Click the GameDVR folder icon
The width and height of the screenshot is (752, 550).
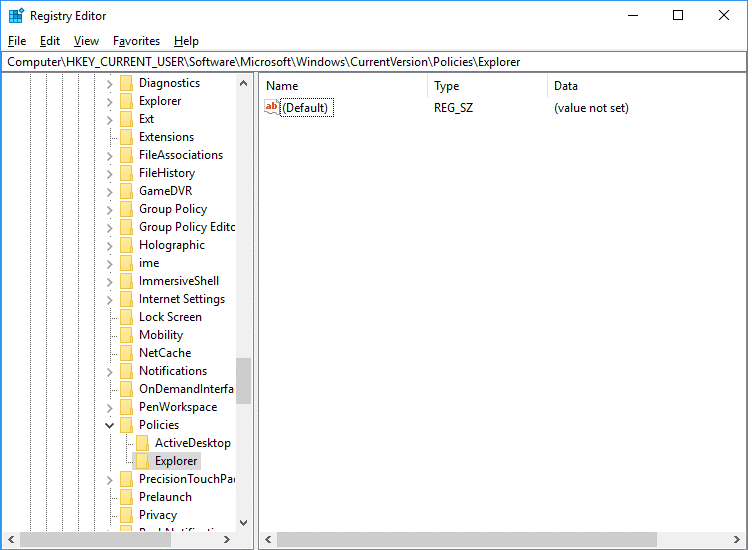pos(127,191)
